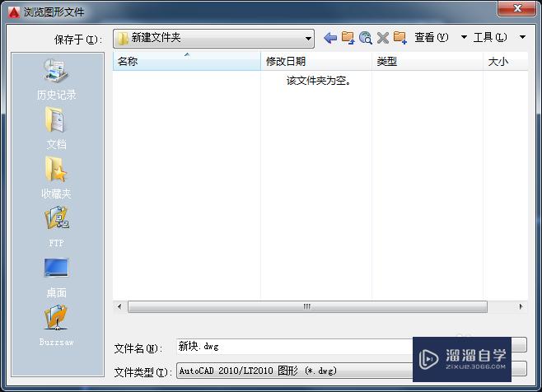Go up one folder level
Viewport: 542px width, 392px height.
[x=348, y=38]
